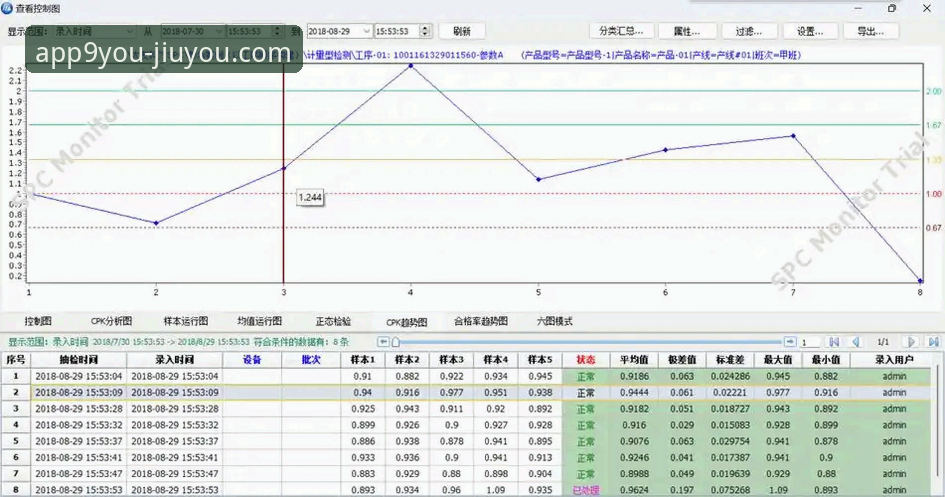
Task: Restore down the 查看控制图 window
Action: click(x=892, y=8)
